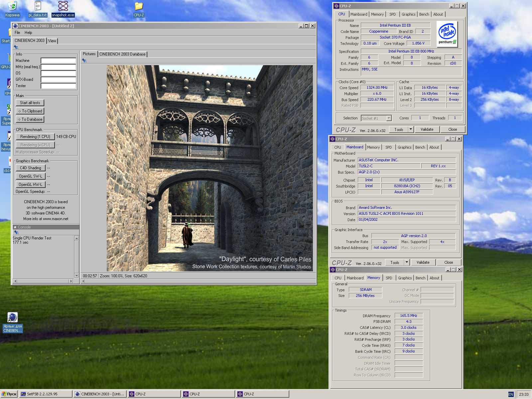Click the pin icon under the CINEBENCH 2003 tab

click(x=16, y=47)
